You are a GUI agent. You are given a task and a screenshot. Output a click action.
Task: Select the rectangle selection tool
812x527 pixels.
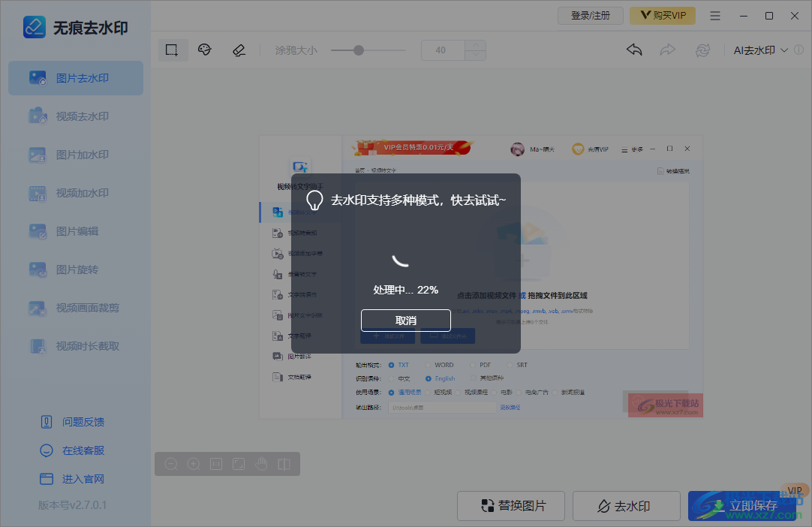coord(173,50)
